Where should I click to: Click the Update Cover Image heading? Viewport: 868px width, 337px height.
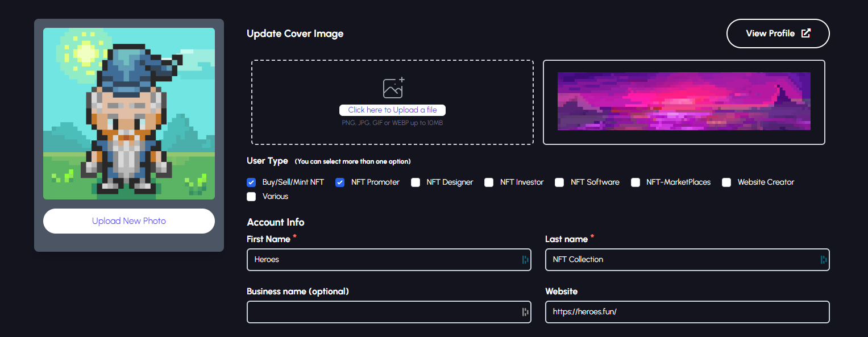click(295, 34)
